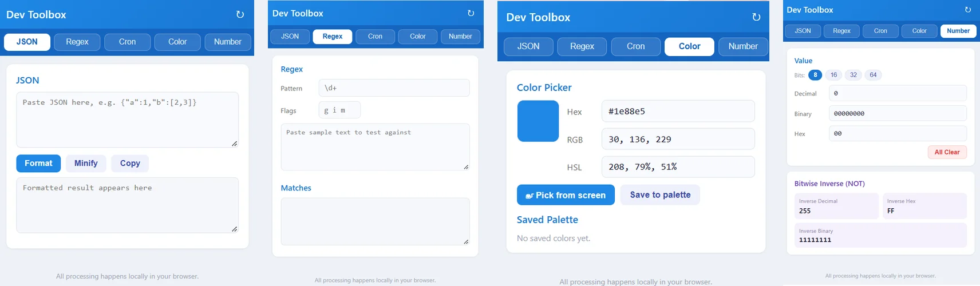This screenshot has width=980, height=286.
Task: Click the refresh icon in the Number view window
Action: (968, 10)
